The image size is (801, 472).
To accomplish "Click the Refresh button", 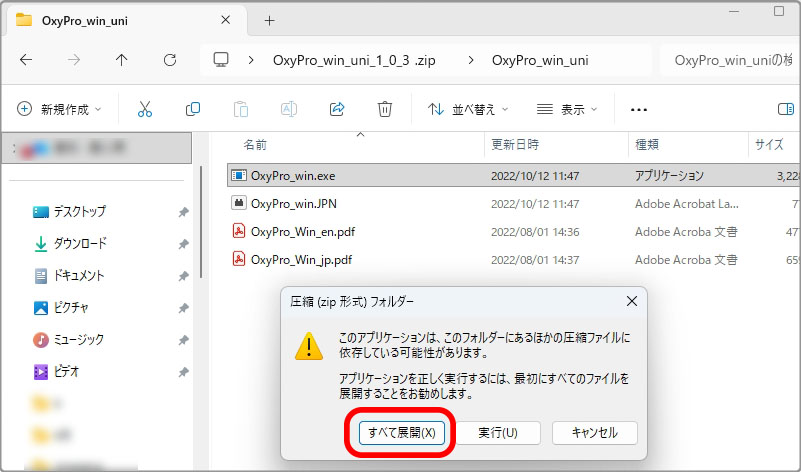I will [x=170, y=60].
